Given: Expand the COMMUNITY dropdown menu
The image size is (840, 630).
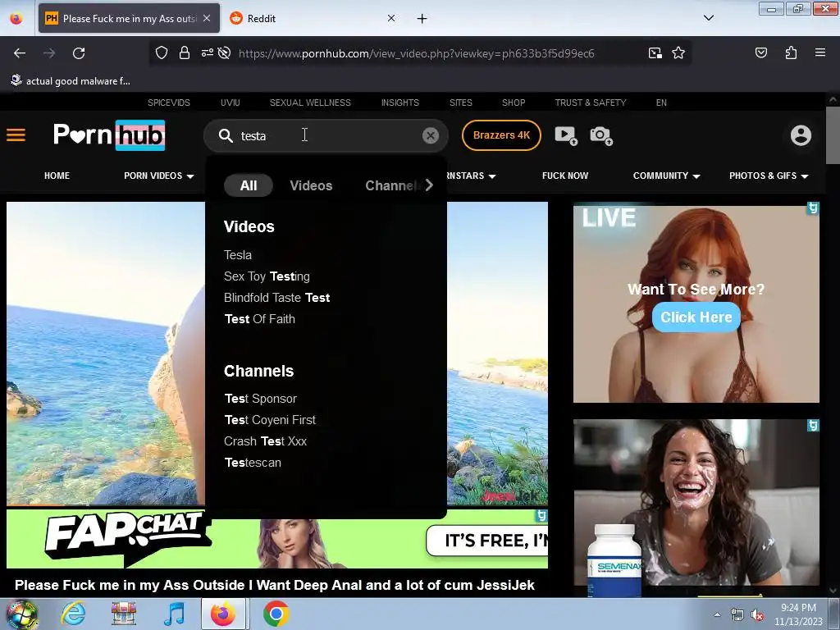Looking at the screenshot, I should click(x=666, y=176).
